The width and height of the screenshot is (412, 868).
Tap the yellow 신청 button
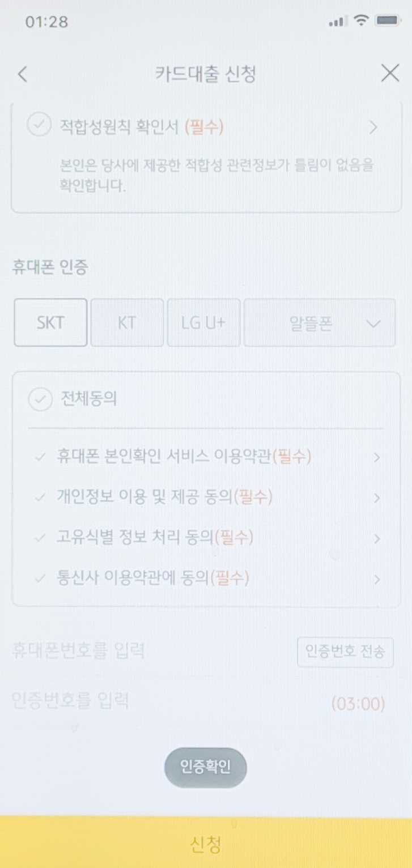(x=206, y=844)
